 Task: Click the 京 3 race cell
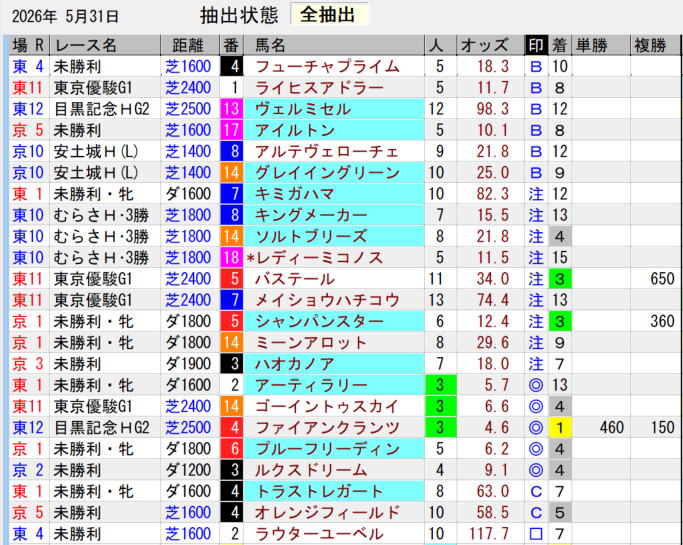[x=28, y=364]
